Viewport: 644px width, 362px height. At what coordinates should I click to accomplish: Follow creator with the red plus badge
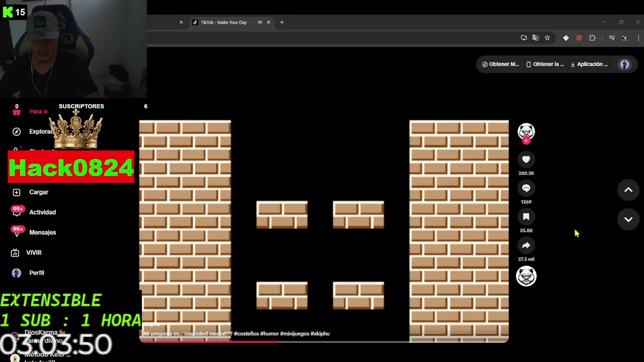(x=526, y=141)
